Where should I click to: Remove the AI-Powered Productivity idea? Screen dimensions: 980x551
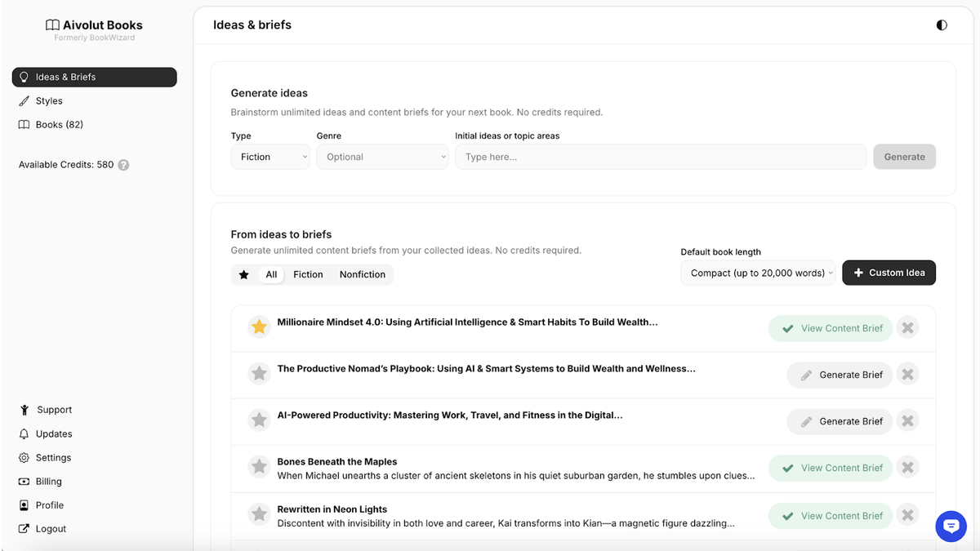[907, 421]
